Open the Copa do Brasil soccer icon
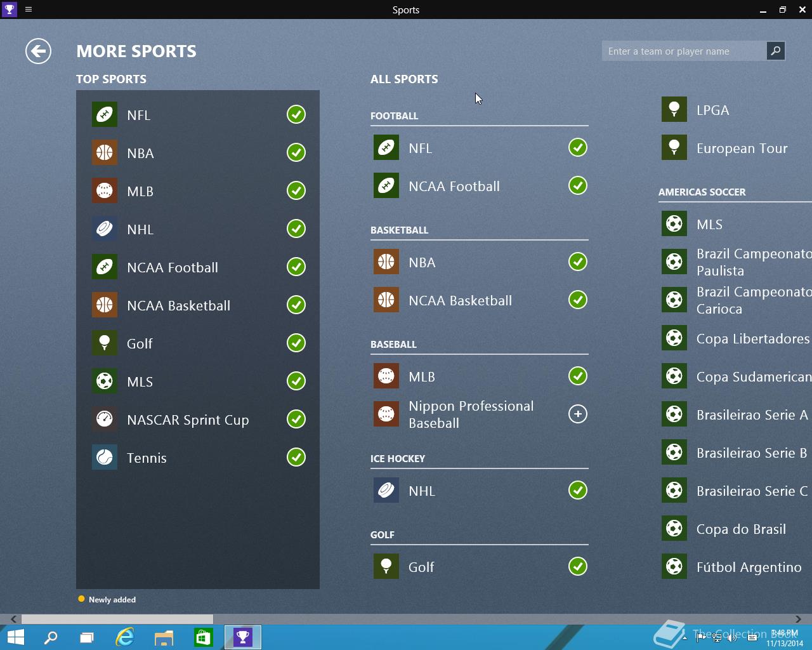Screen dimensions: 812x650 click(x=674, y=528)
